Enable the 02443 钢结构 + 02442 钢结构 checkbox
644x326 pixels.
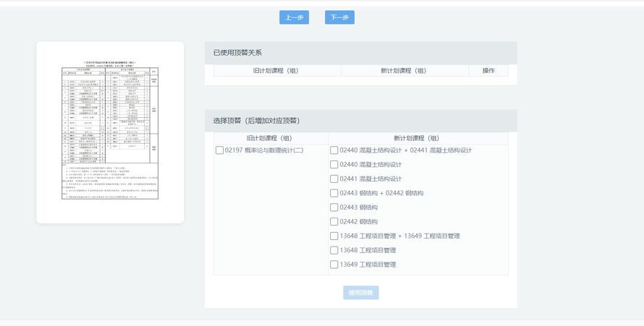tap(334, 193)
